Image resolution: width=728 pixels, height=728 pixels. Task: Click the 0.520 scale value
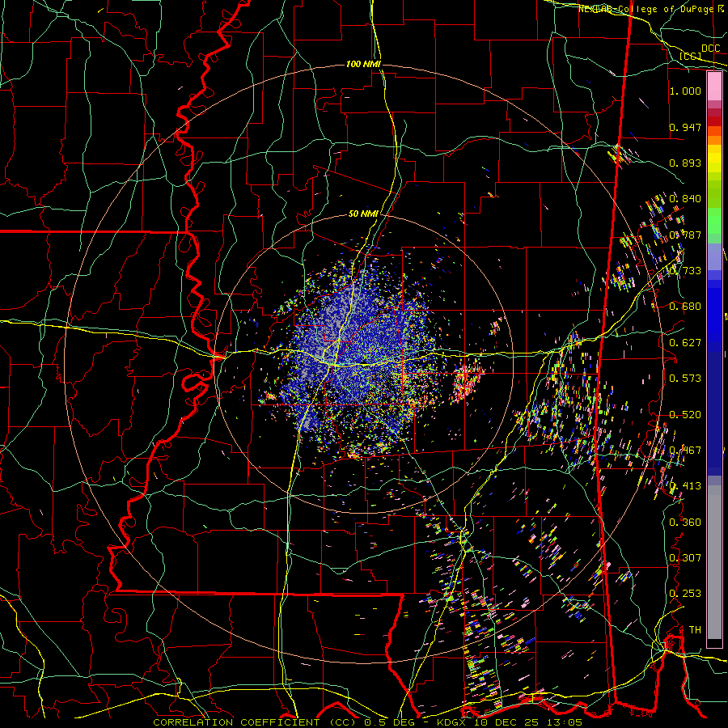685,415
